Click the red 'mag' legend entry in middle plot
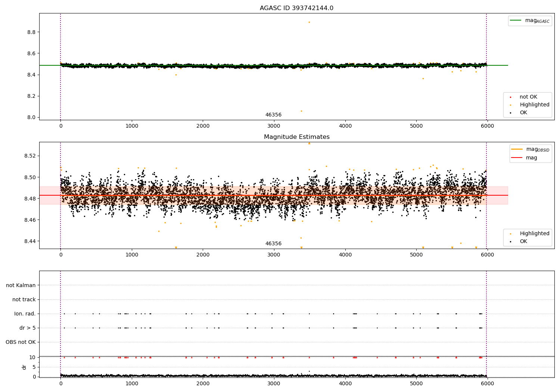This screenshot has height=392, width=560. 524,158
